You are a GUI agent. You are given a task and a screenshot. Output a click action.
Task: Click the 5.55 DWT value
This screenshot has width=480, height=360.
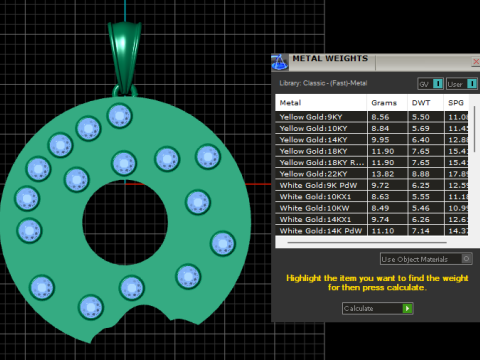(x=421, y=197)
